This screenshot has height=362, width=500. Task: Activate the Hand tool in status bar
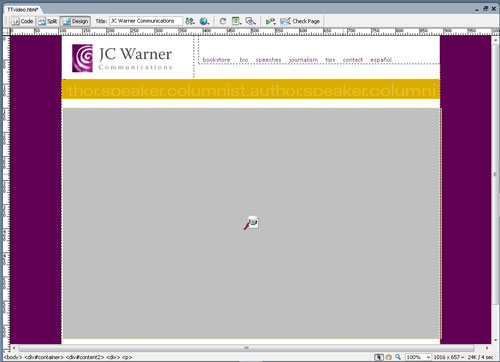pos(388,357)
